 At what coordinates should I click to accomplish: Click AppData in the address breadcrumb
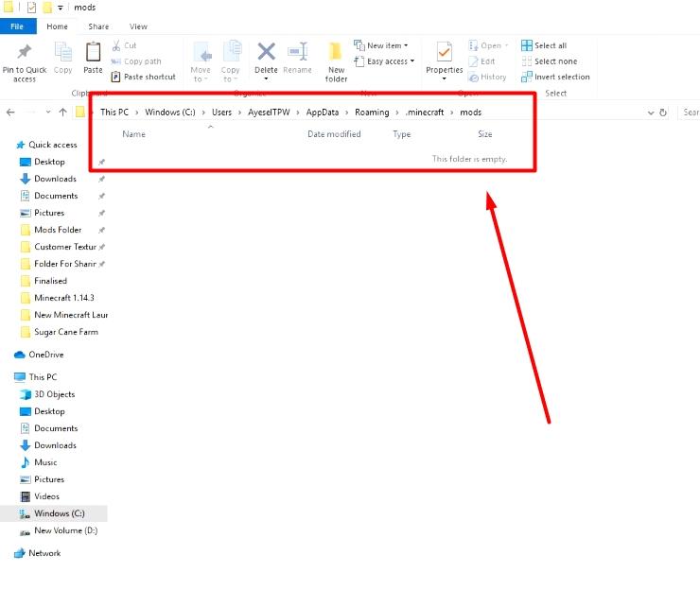pyautogui.click(x=323, y=113)
